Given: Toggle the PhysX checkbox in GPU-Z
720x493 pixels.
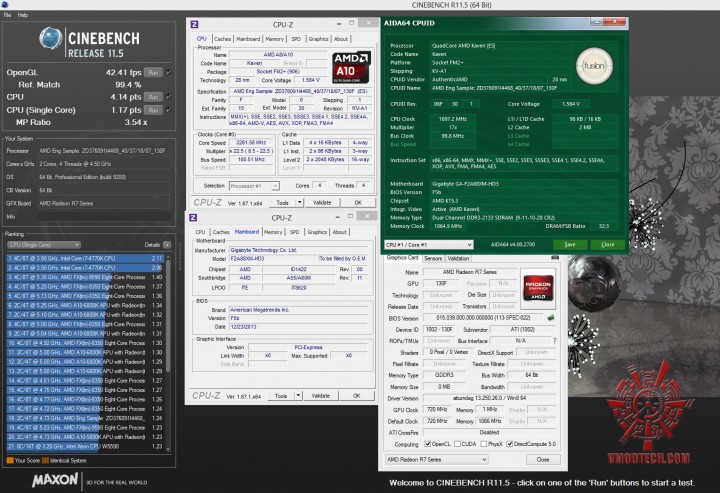Looking at the screenshot, I should point(484,444).
